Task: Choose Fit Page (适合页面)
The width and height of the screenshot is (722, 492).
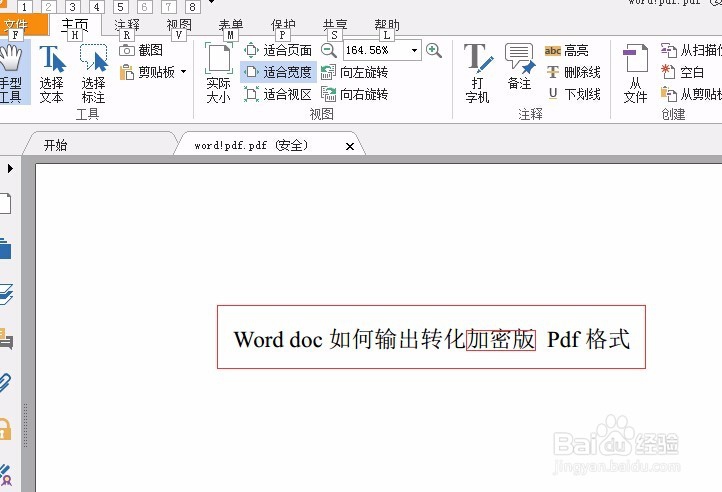Action: pyautogui.click(x=278, y=50)
